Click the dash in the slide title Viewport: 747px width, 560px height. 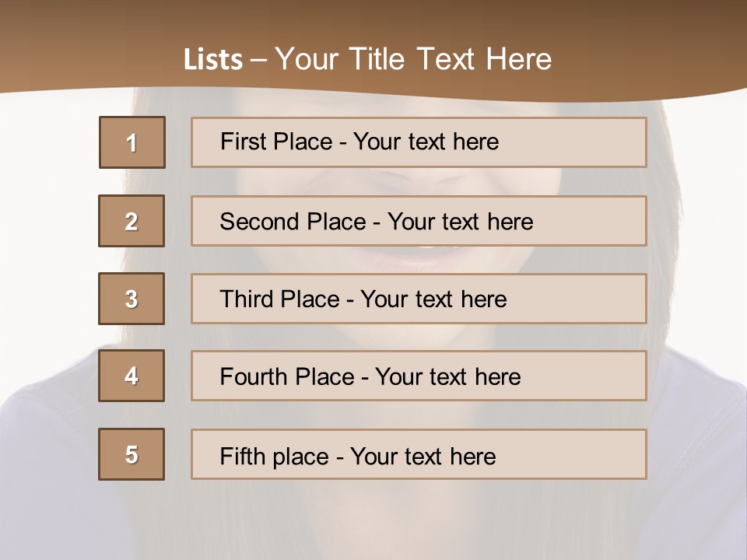click(258, 60)
